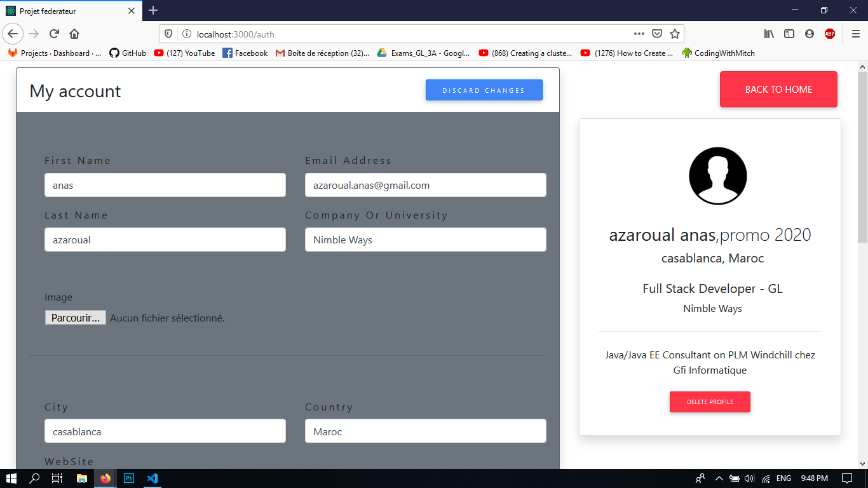
Task: Click the browser address bar URL
Action: [236, 34]
